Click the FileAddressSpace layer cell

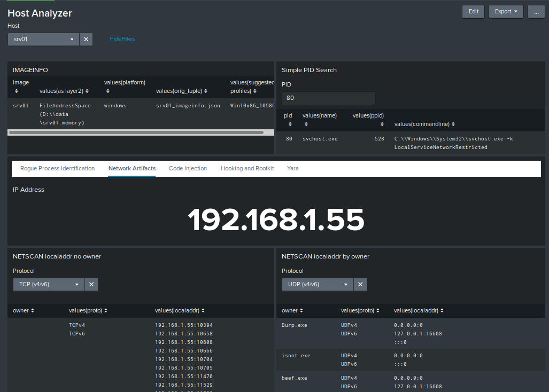pyautogui.click(x=65, y=114)
